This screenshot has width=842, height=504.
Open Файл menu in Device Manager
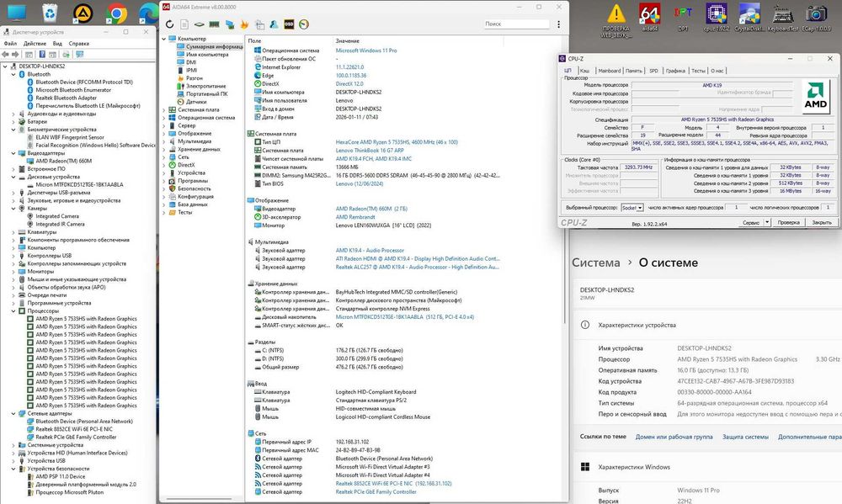(10, 44)
